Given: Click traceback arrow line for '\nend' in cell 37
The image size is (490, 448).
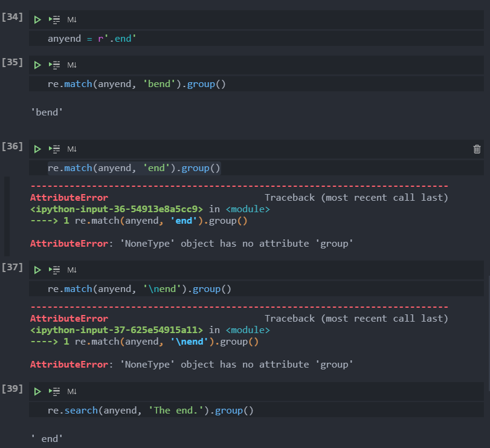Looking at the screenshot, I should pos(144,342).
